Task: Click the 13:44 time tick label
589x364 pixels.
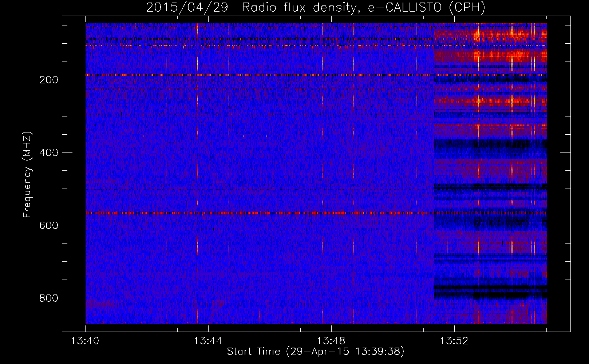Action: 208,341
